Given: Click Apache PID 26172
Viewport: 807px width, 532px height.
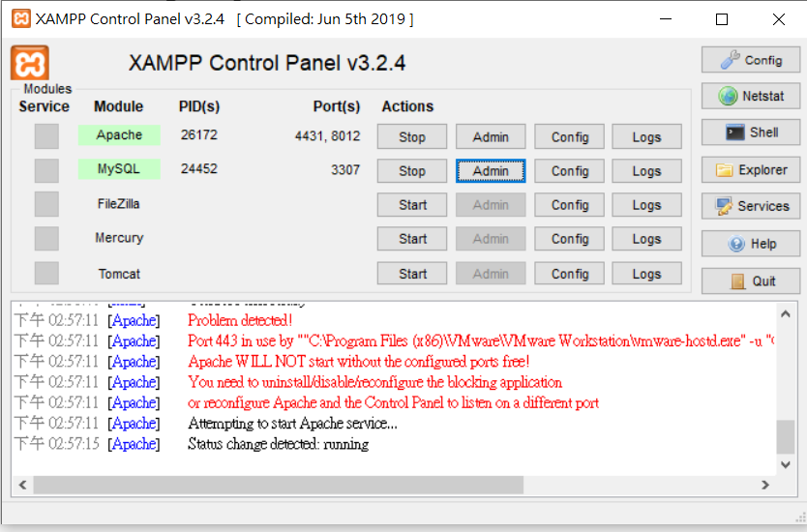Looking at the screenshot, I should pyautogui.click(x=199, y=134).
